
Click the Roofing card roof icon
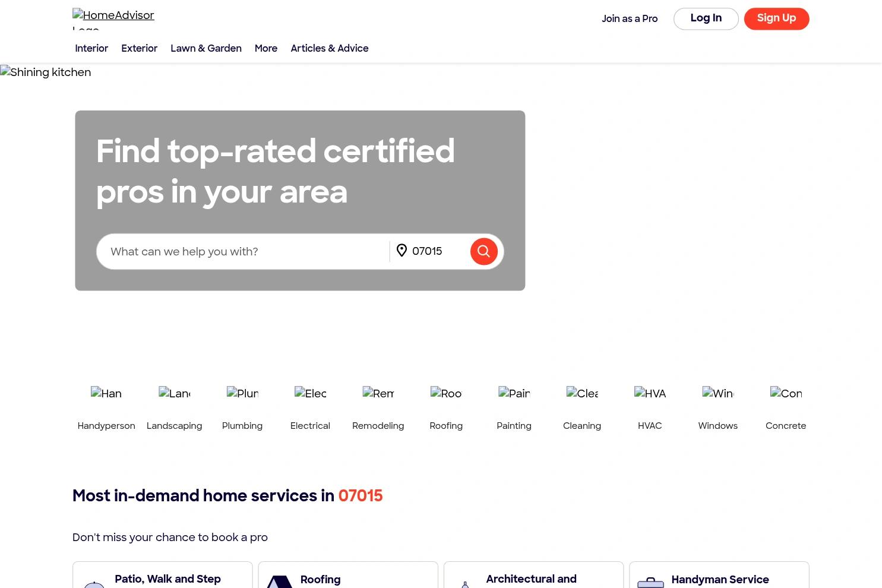(x=279, y=582)
